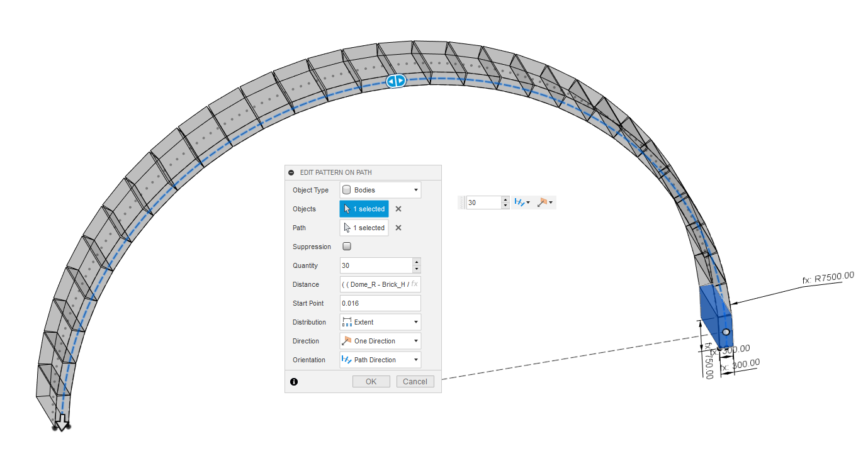Screen dimensions: 868x456
Task: Enable the Suppression checkbox
Action: point(346,247)
